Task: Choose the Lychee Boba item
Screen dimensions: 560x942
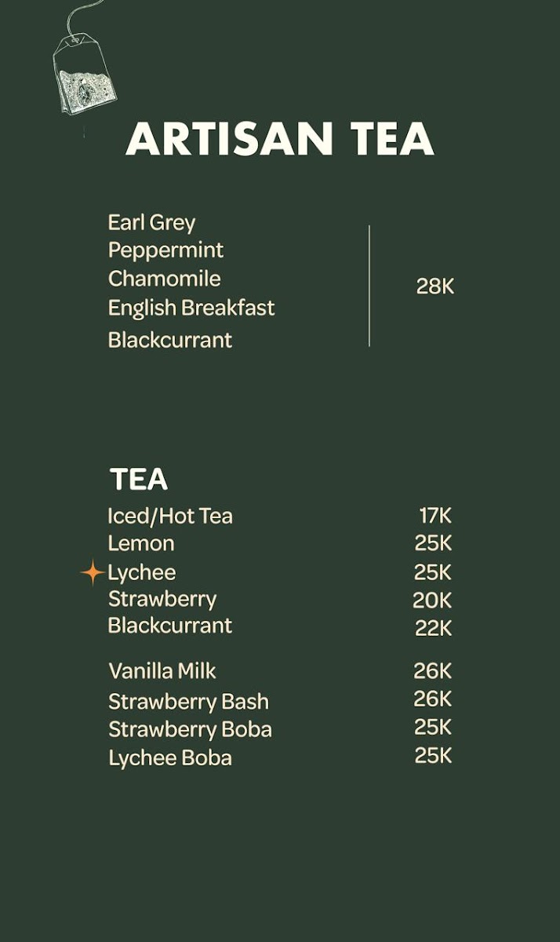Action: 170,758
